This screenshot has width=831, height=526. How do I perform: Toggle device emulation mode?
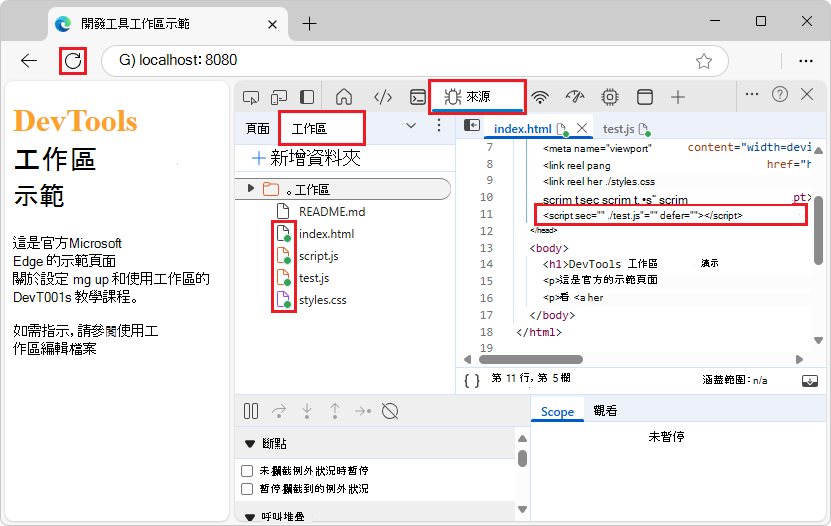(x=279, y=97)
